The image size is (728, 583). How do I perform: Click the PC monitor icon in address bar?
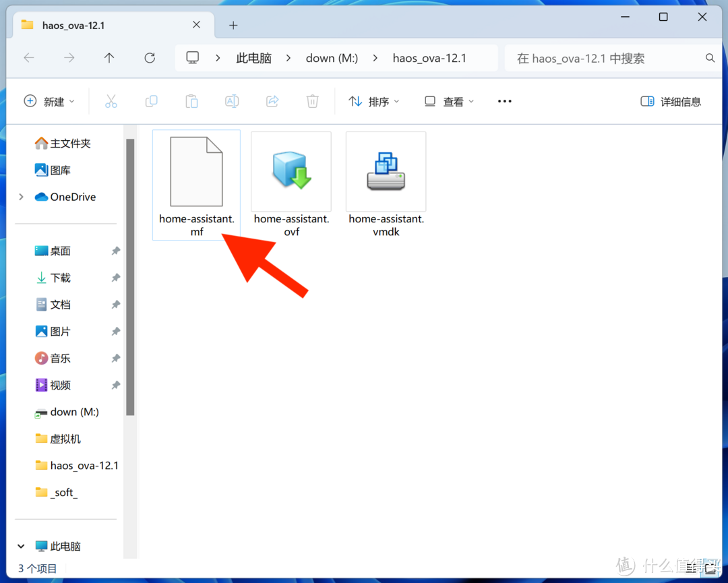point(193,57)
